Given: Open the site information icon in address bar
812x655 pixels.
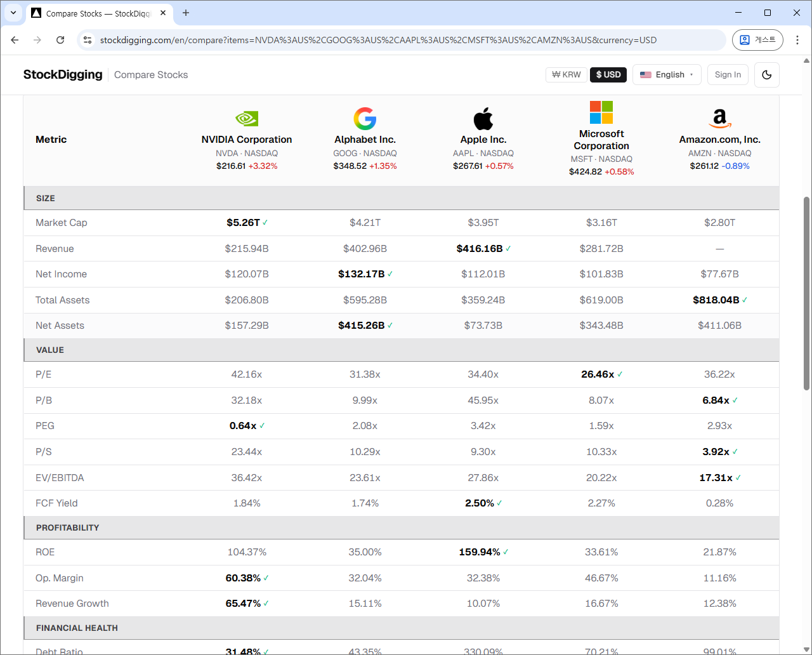Looking at the screenshot, I should click(88, 40).
